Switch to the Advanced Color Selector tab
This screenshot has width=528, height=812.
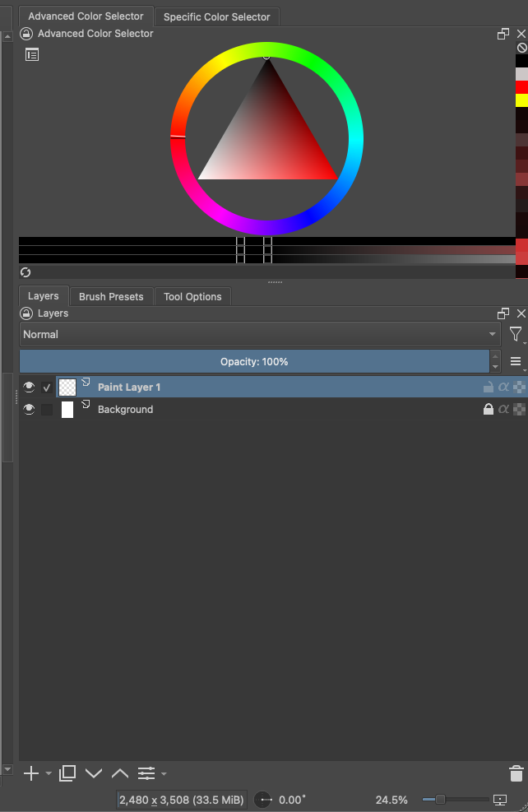(x=86, y=16)
